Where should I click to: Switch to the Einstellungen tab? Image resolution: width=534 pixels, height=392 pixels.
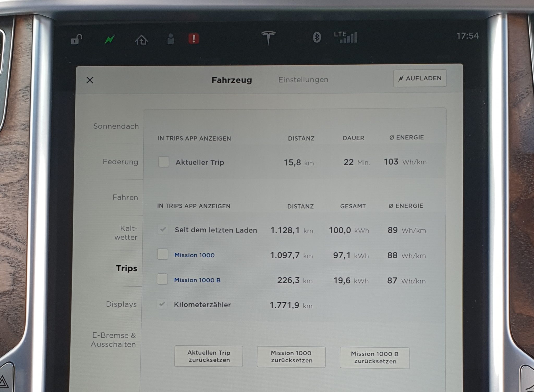(303, 80)
